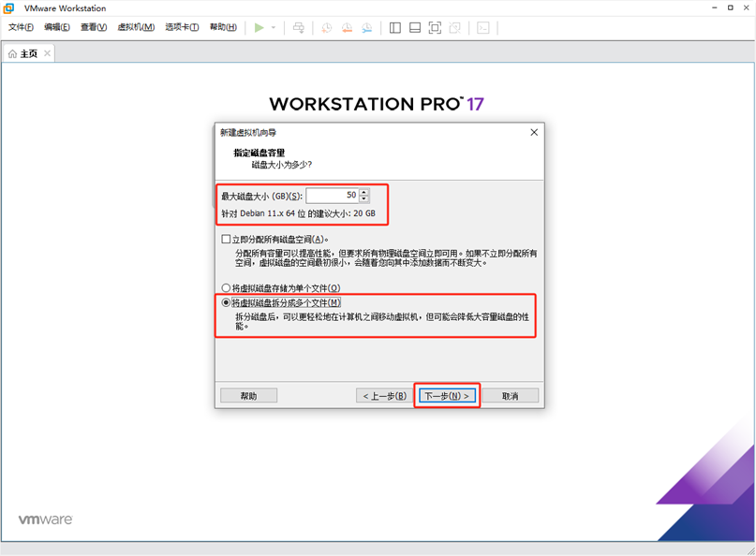Click the home icon on 主页 tab
Image resolution: width=756 pixels, height=556 pixels.
[x=12, y=53]
